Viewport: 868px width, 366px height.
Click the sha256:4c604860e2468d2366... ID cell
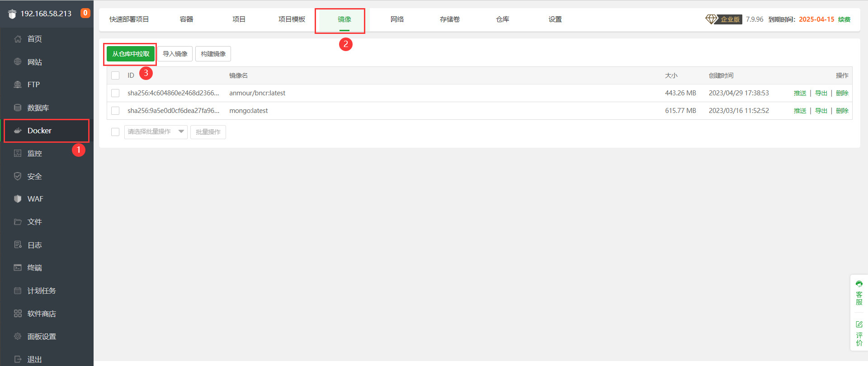click(x=173, y=93)
